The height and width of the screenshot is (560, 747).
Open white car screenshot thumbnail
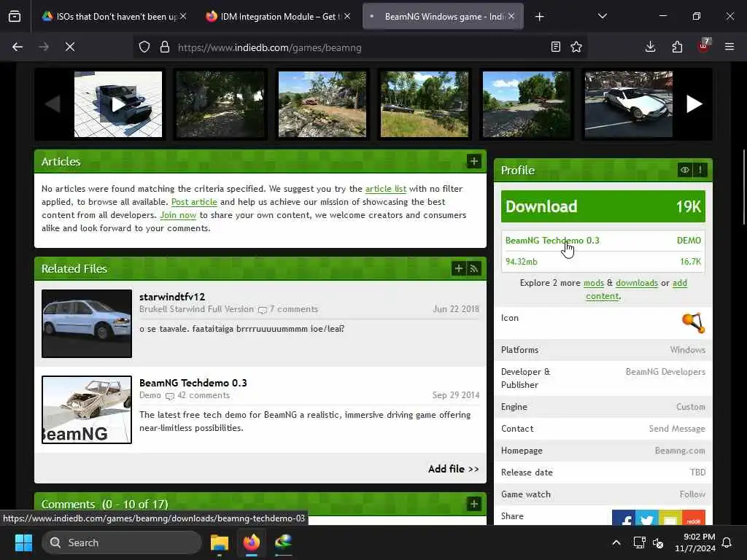coord(628,104)
